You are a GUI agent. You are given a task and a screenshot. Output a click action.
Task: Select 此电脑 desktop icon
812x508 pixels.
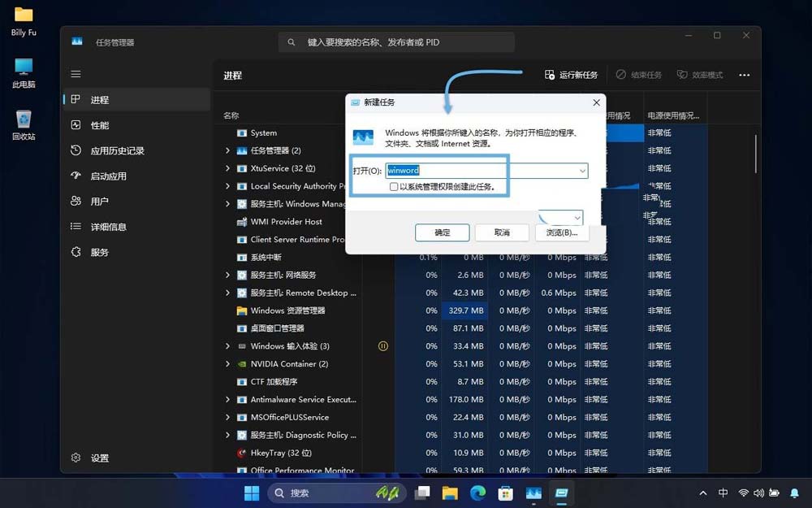click(24, 73)
